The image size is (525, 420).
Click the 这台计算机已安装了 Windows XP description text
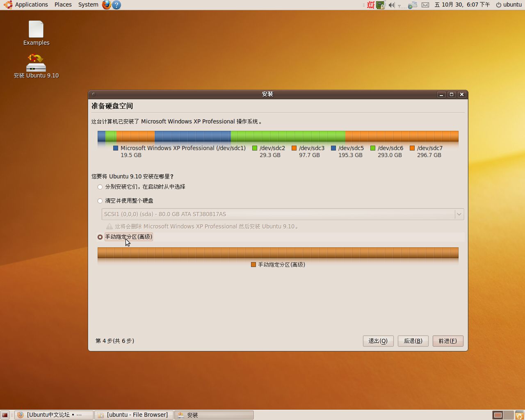[x=177, y=122]
